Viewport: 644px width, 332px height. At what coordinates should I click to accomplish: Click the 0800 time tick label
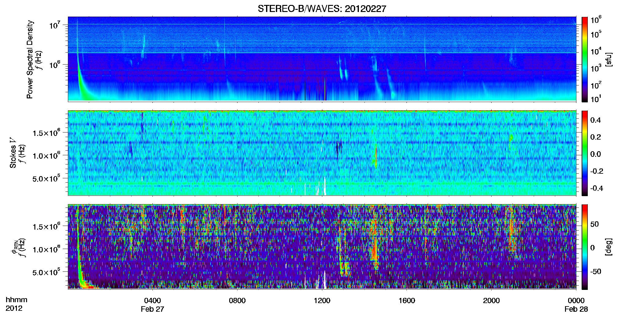[237, 301]
